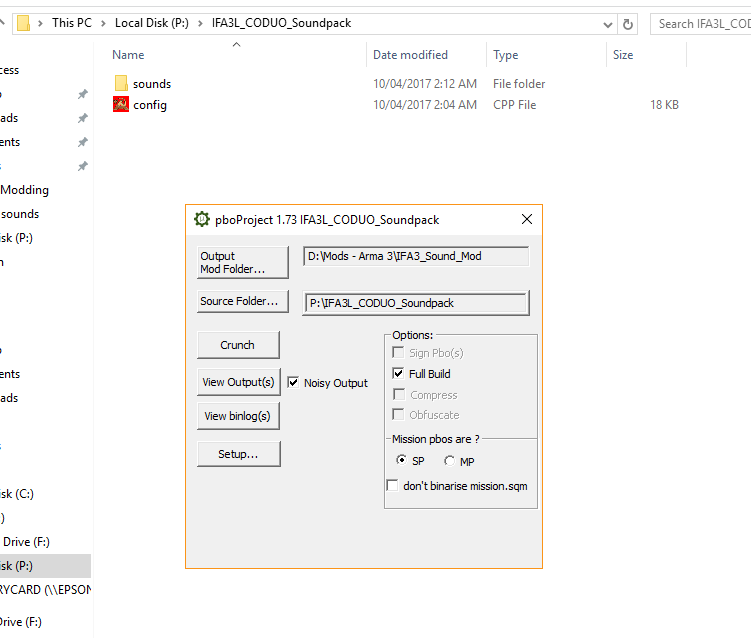Uncheck the Full Build option

[398, 373]
